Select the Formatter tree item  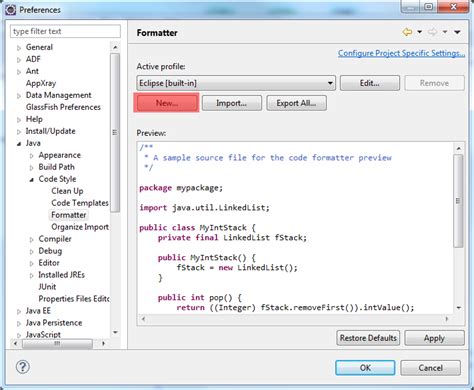tap(69, 215)
